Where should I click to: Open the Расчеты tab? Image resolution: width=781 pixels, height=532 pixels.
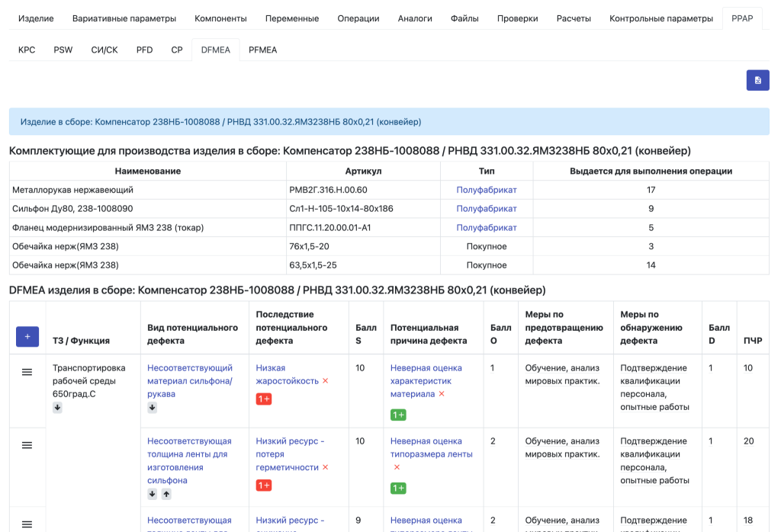coord(574,18)
